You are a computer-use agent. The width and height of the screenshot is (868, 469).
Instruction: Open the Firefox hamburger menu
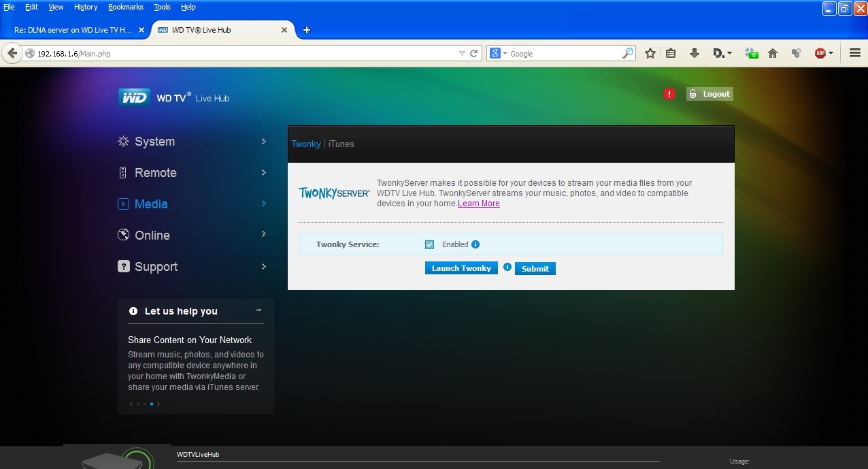[x=855, y=53]
